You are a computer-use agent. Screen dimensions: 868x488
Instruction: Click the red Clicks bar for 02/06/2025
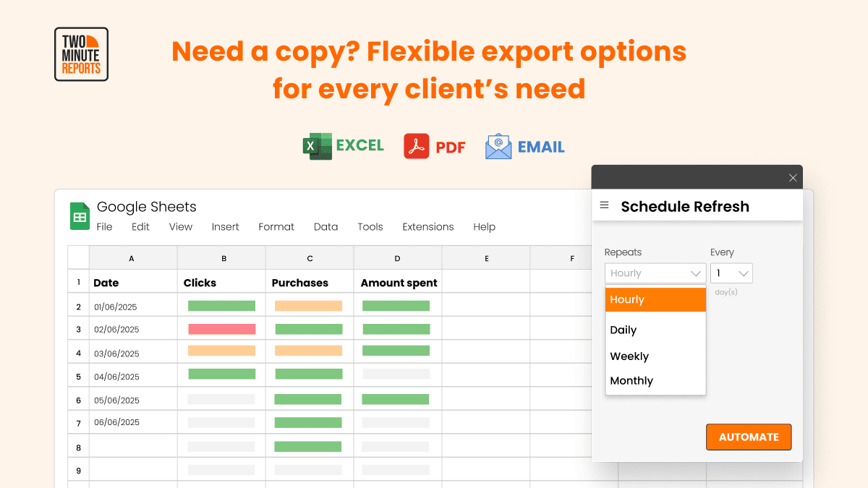pyautogui.click(x=222, y=329)
